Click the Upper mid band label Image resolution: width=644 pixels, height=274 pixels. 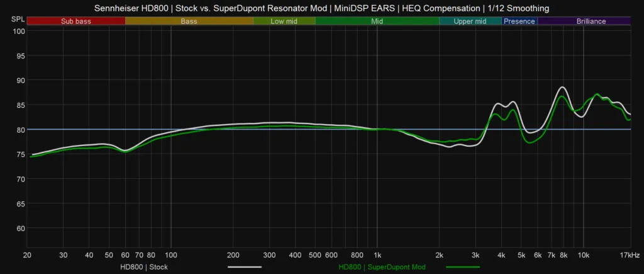470,21
